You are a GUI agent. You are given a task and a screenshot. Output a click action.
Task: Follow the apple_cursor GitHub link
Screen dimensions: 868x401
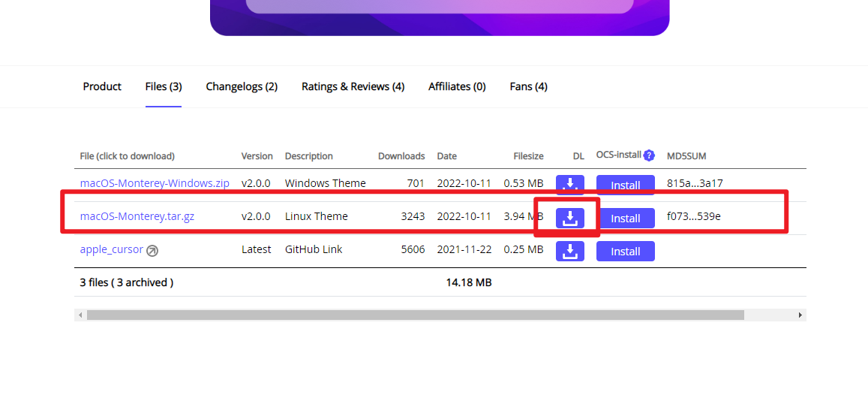111,249
